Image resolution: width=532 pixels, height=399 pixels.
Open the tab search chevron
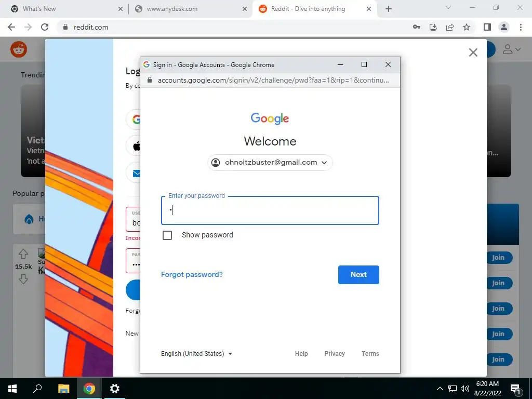[448, 7]
